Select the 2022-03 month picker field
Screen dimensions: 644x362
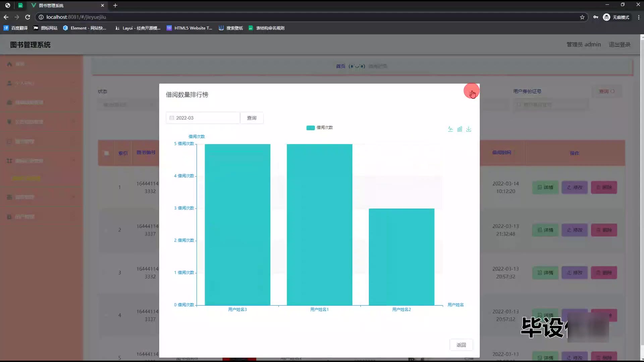point(203,118)
